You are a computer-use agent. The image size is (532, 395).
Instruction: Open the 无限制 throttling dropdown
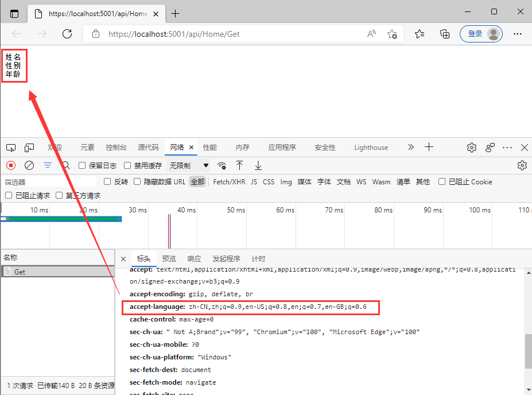coord(184,165)
